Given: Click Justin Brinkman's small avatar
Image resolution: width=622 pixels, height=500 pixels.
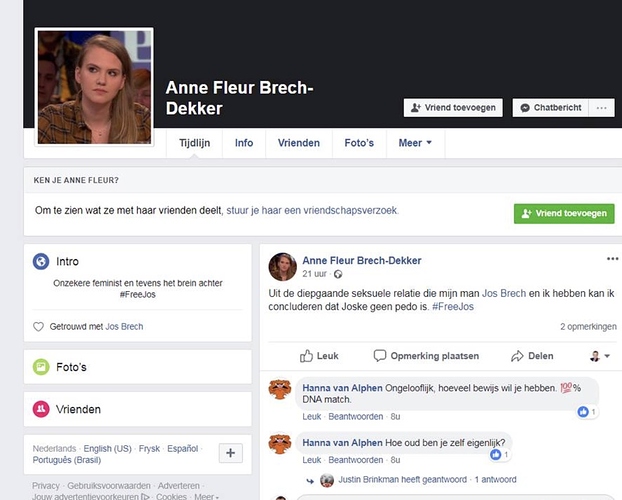Looking at the screenshot, I should [x=327, y=480].
